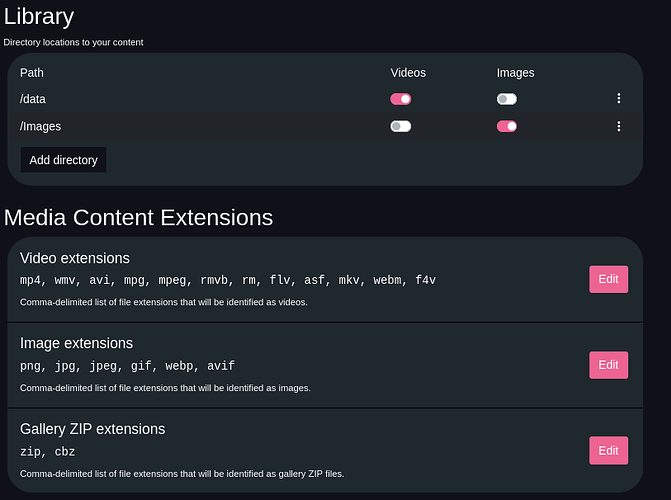The width and height of the screenshot is (671, 500).
Task: Select the /Images path text
Action: 40,126
